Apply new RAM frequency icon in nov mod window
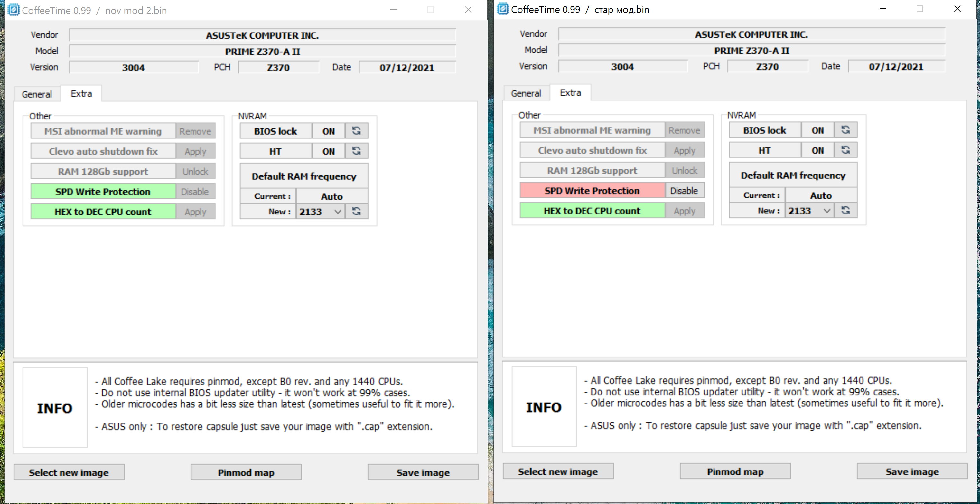Viewport: 980px width, 504px height. (356, 211)
